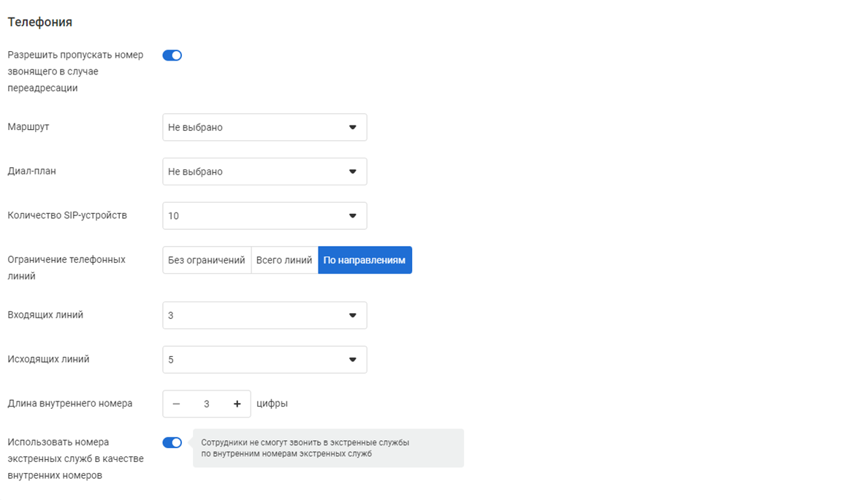
Task: Click the caret icon in Входящих линий
Action: 352,315
